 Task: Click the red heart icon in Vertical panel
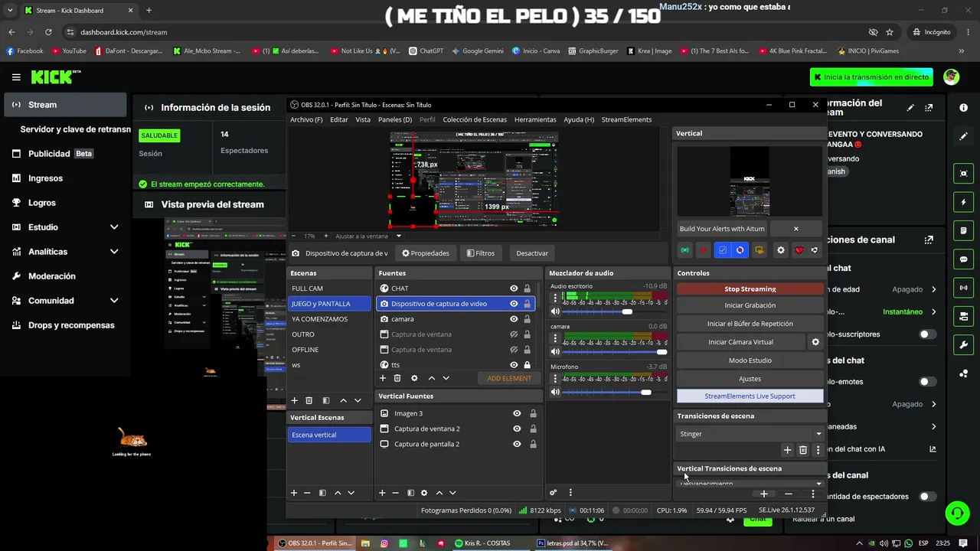click(799, 250)
